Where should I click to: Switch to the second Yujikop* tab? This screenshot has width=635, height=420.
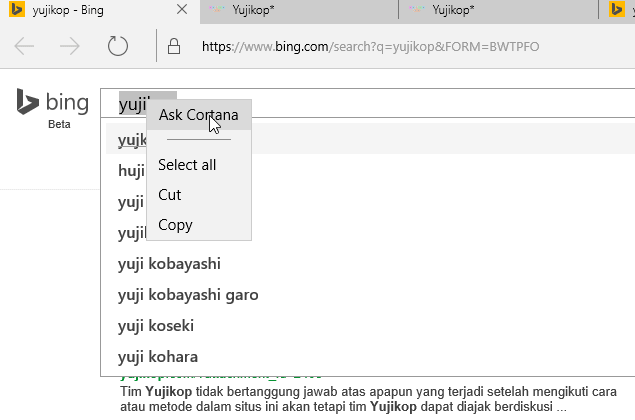[x=498, y=10]
